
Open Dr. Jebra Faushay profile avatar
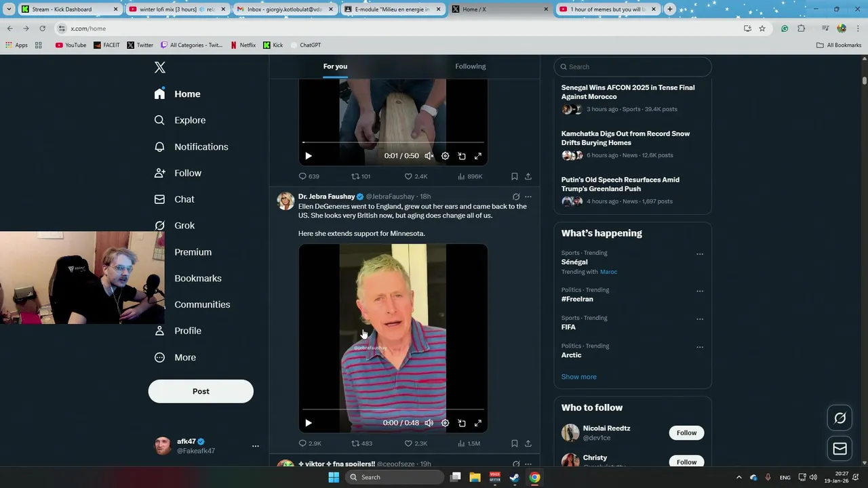coord(285,201)
